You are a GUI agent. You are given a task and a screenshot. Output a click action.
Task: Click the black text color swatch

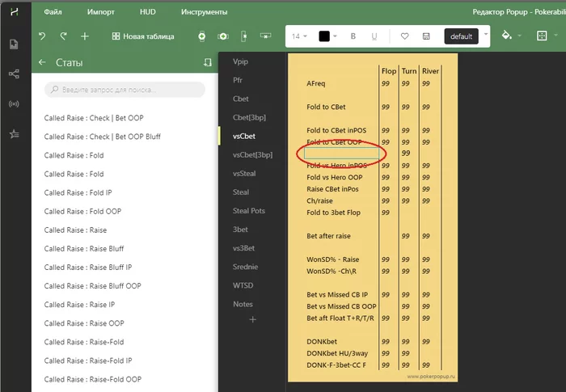coord(324,36)
